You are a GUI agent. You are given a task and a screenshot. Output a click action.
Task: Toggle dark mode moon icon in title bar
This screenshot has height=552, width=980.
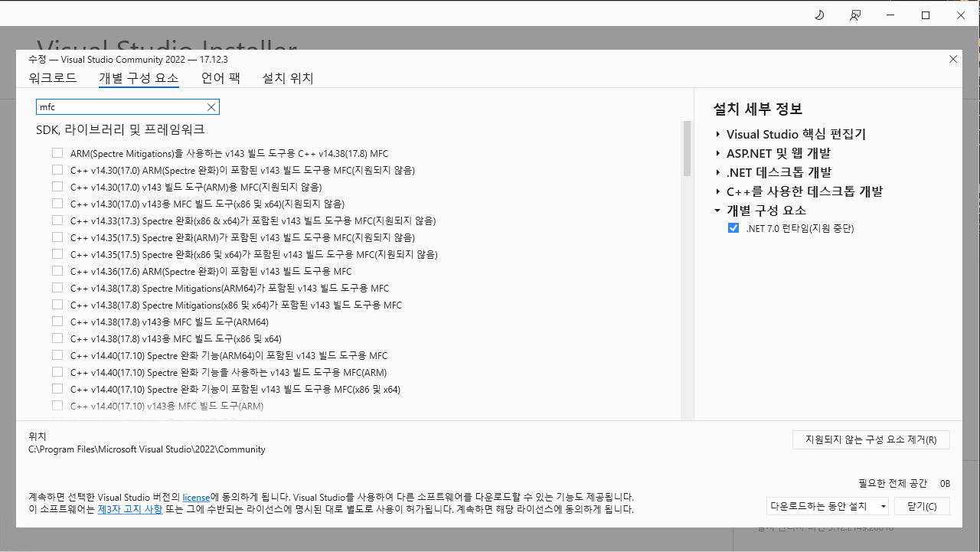coord(818,15)
